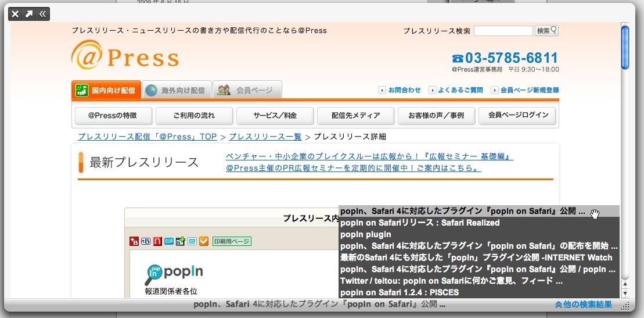Open the 広報セミナー 基礎編 link
Viewport: 644px width, 318px height.
click(369, 157)
